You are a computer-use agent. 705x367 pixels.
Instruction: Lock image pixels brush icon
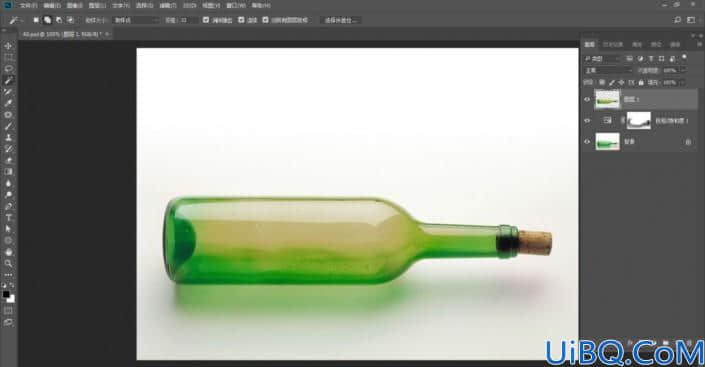point(612,83)
